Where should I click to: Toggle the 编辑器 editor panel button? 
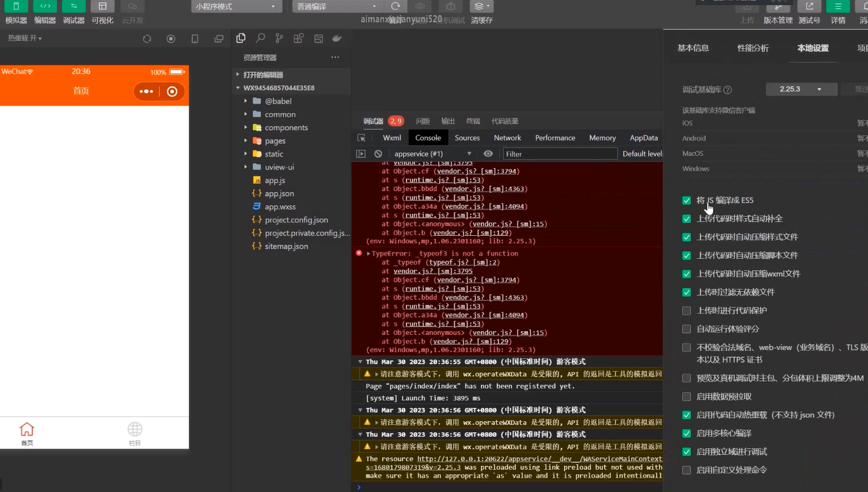(x=45, y=6)
